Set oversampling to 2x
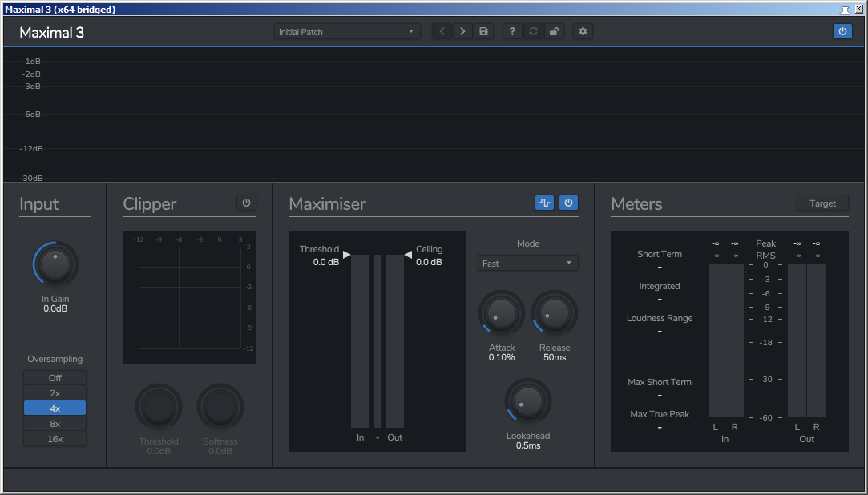 55,393
